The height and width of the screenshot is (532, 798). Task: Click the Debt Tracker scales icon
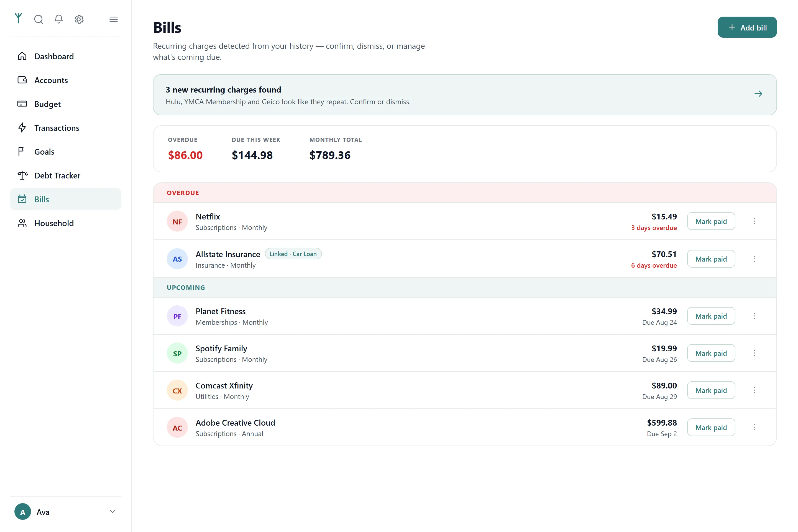(x=22, y=175)
